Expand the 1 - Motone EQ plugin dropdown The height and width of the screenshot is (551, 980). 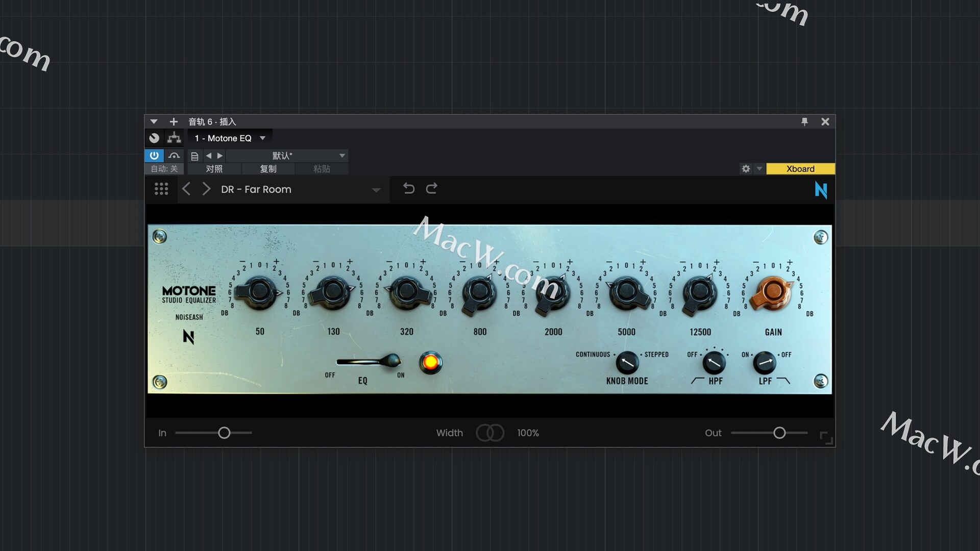[262, 138]
